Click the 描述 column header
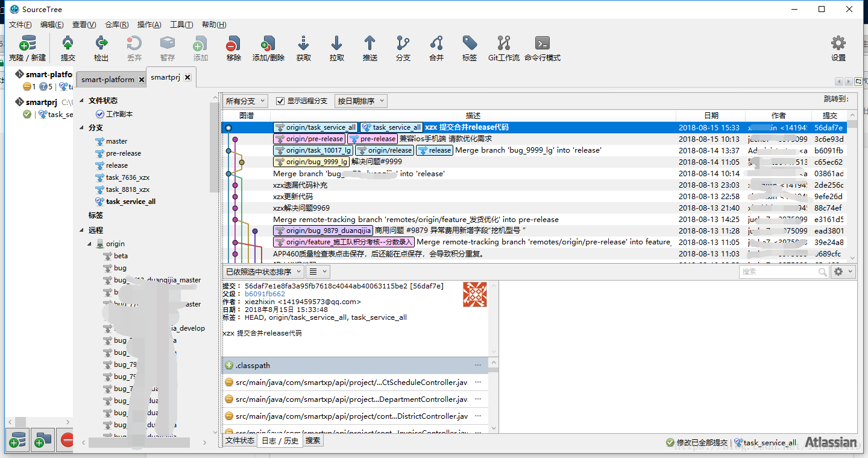 click(x=473, y=115)
